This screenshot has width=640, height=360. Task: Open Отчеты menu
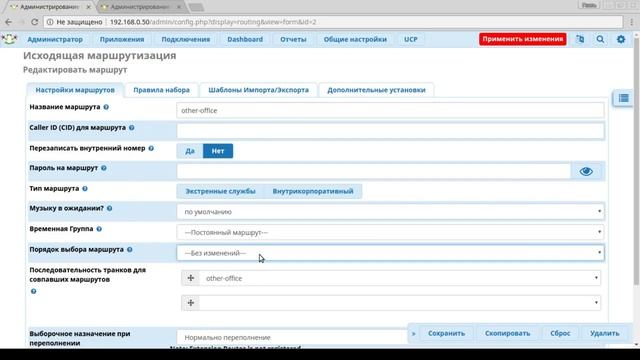pyautogui.click(x=293, y=39)
